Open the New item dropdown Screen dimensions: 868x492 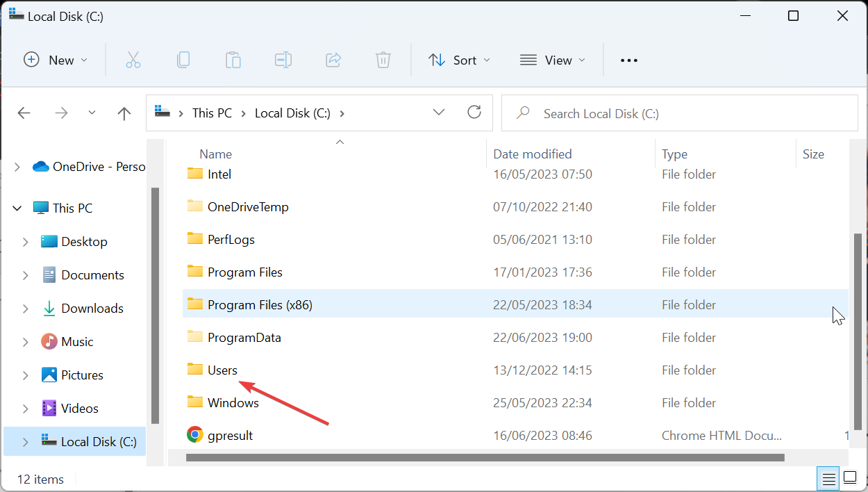tap(56, 60)
